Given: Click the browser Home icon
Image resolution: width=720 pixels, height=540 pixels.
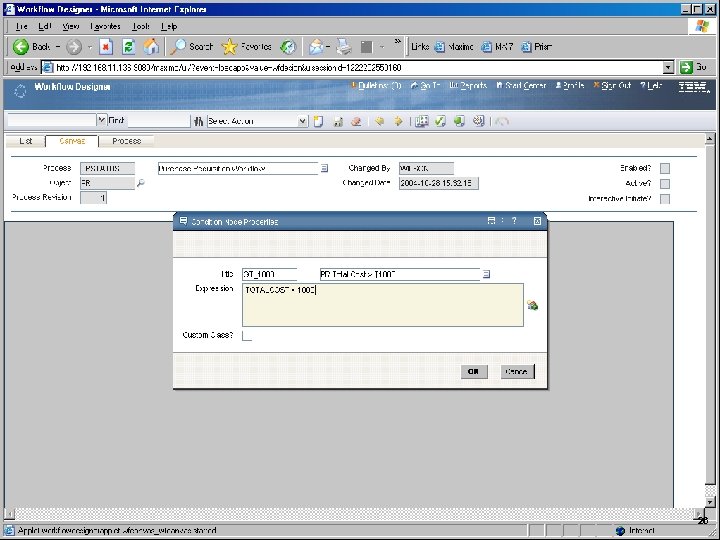Looking at the screenshot, I should (x=151, y=46).
